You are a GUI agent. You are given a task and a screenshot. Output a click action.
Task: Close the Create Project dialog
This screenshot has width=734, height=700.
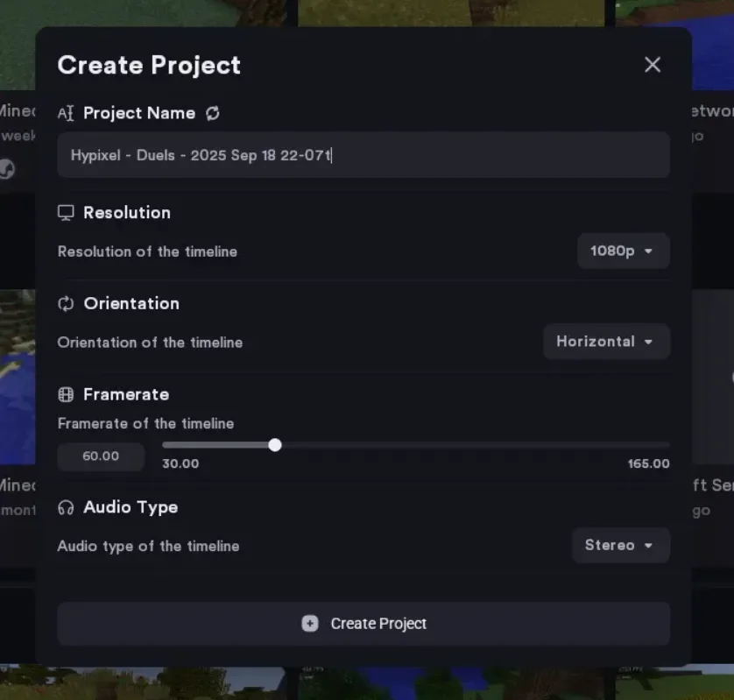(652, 65)
